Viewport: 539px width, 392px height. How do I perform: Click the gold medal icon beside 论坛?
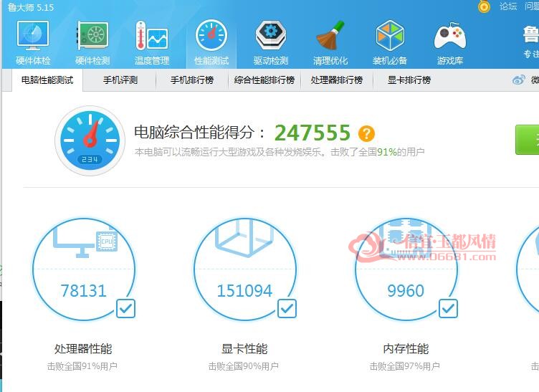tap(484, 6)
